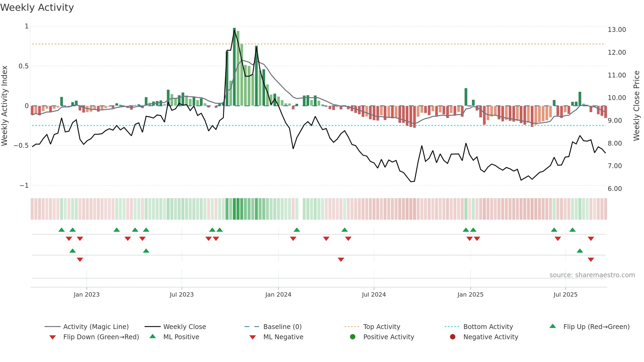Click the Positive Activity legend green circle
644x362 pixels.
[353, 337]
